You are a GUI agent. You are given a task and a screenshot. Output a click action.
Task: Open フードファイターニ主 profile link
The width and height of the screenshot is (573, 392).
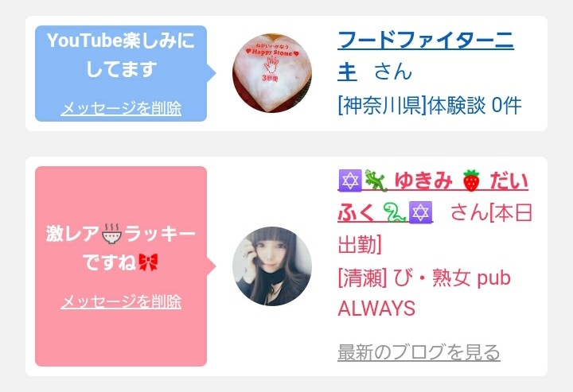426,56
